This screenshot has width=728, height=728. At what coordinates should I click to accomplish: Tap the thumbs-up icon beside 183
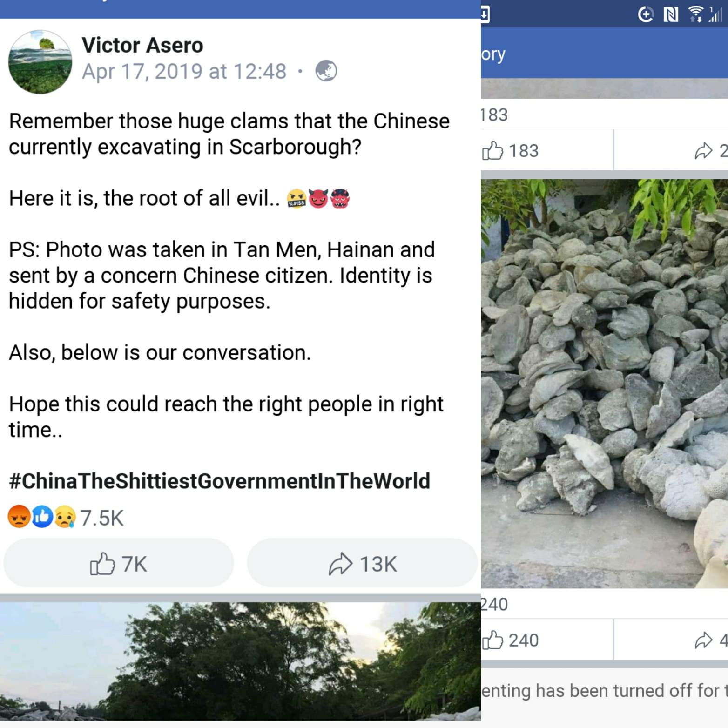[x=492, y=151]
